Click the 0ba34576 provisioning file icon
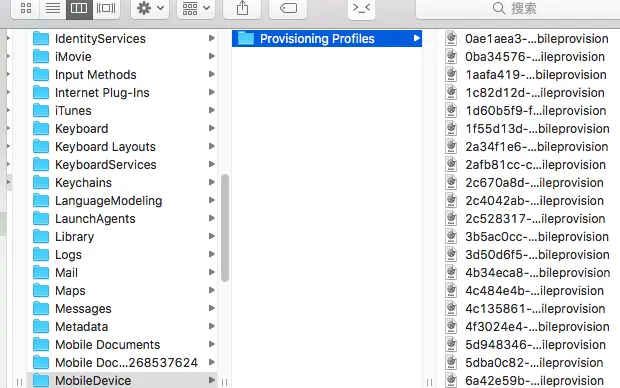 (451, 57)
